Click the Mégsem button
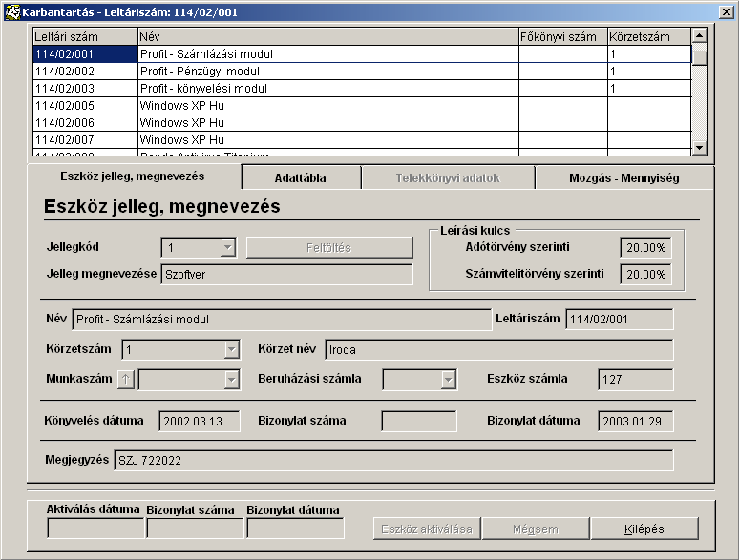The width and height of the screenshot is (739, 560). tap(536, 529)
